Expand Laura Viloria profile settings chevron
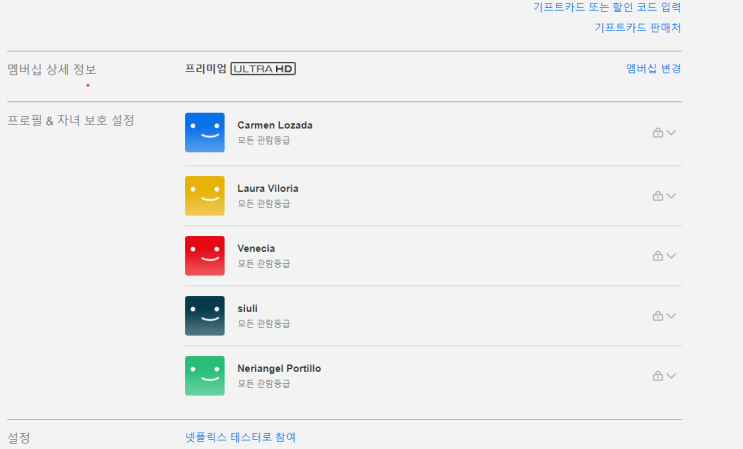This screenshot has height=449, width=743. point(671,196)
